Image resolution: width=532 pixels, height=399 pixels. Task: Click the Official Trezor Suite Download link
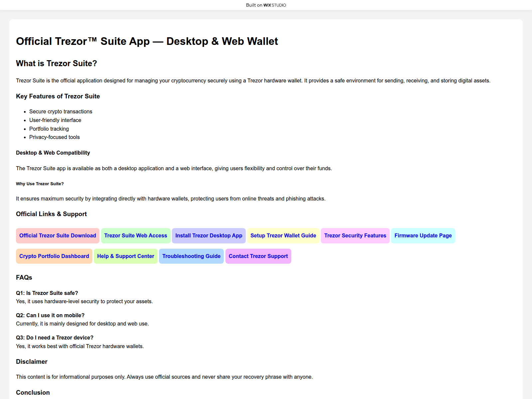(58, 236)
